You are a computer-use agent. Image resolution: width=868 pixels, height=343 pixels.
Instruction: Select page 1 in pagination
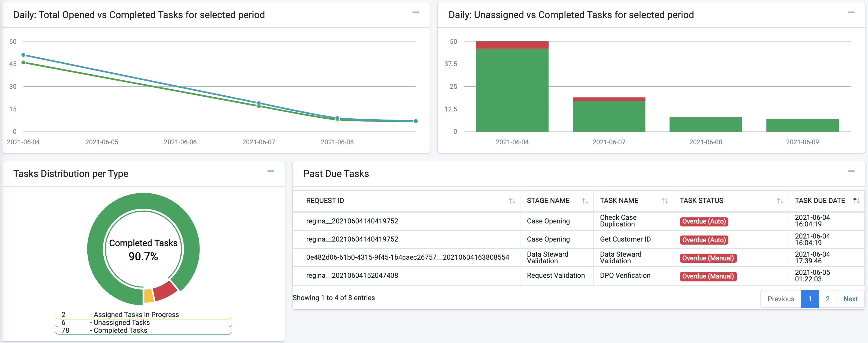[810, 299]
